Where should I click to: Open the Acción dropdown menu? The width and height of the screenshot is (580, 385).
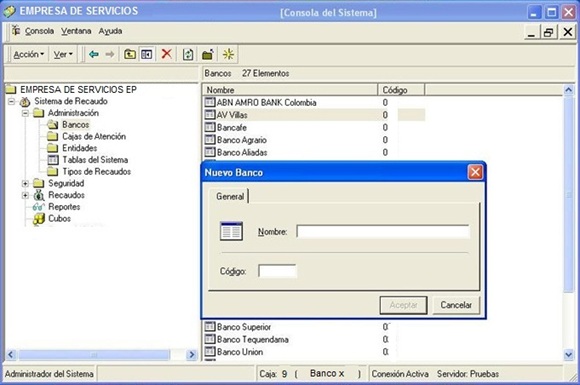(x=28, y=54)
